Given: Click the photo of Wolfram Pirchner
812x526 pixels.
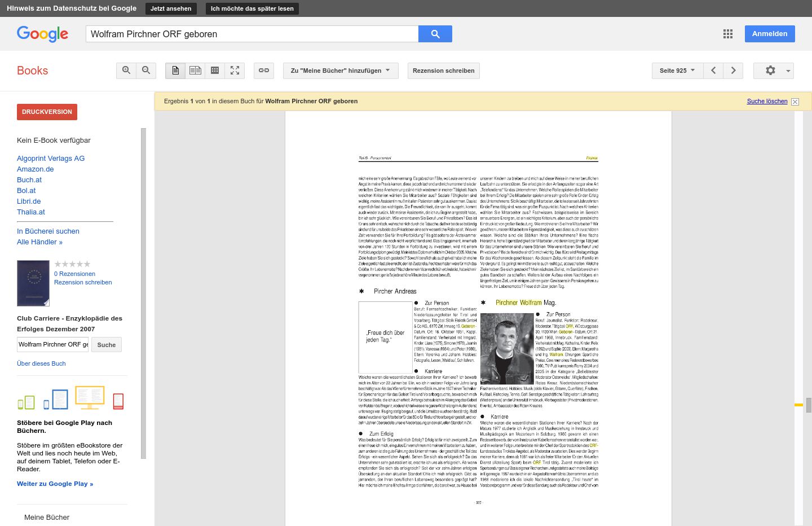Looking at the screenshot, I should tap(507, 348).
